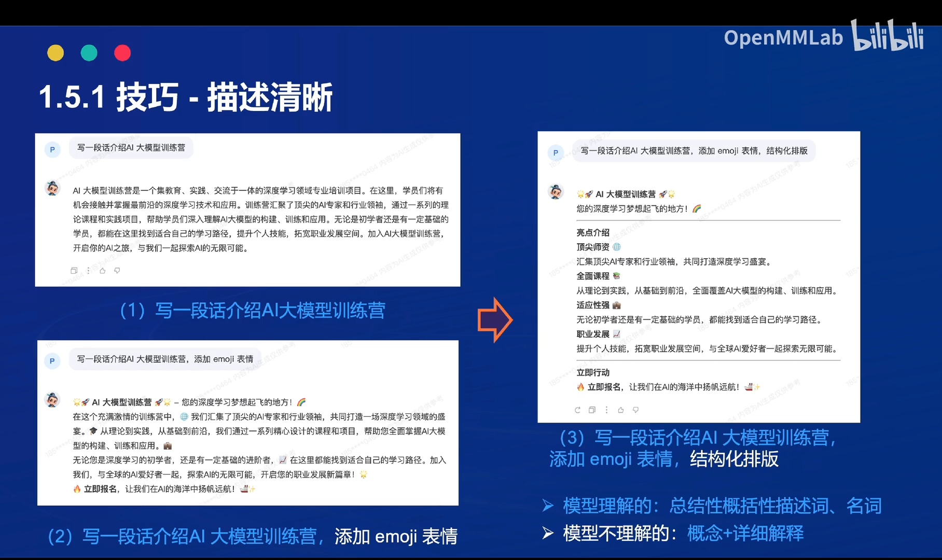Open more options menu in the first chat
The width and height of the screenshot is (942, 560).
coord(88,270)
